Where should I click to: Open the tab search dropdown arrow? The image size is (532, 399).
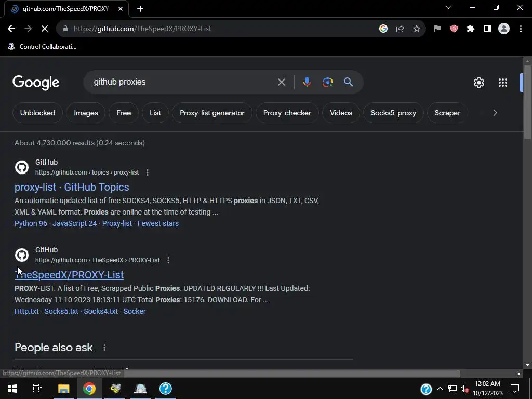point(448,7)
